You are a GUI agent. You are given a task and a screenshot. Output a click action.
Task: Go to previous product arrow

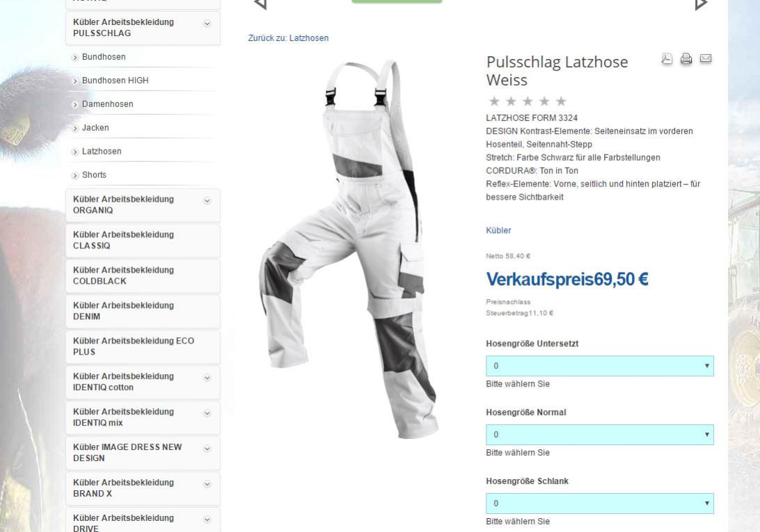pos(260,4)
